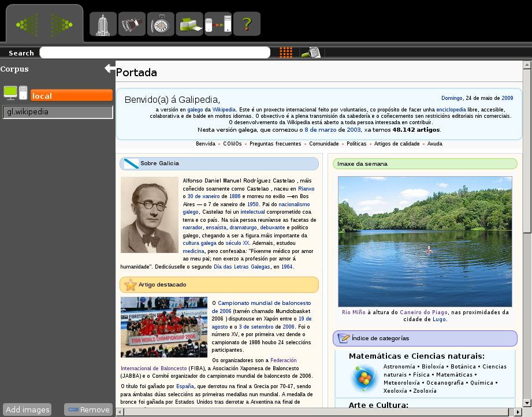Click the skyscraper building icon in the toolbar
The image size is (532, 417).
point(102,24)
